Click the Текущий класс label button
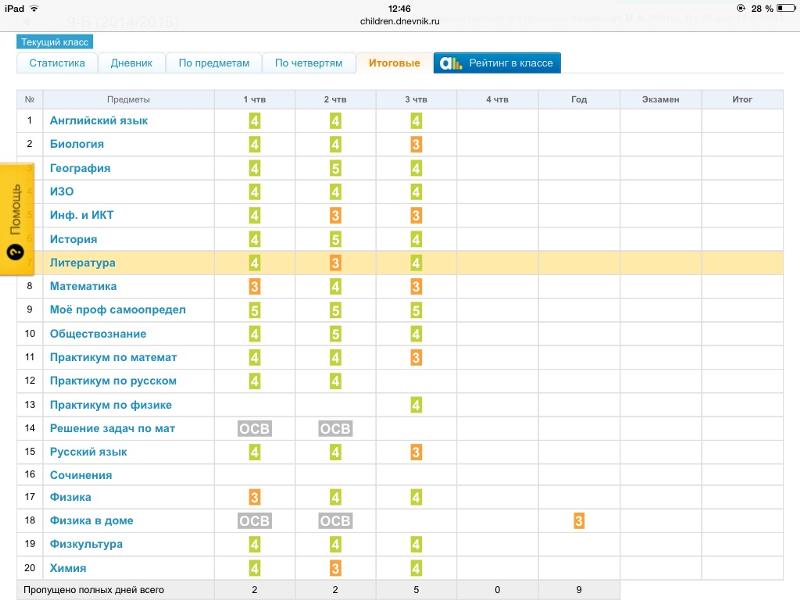800x600 pixels. (55, 42)
